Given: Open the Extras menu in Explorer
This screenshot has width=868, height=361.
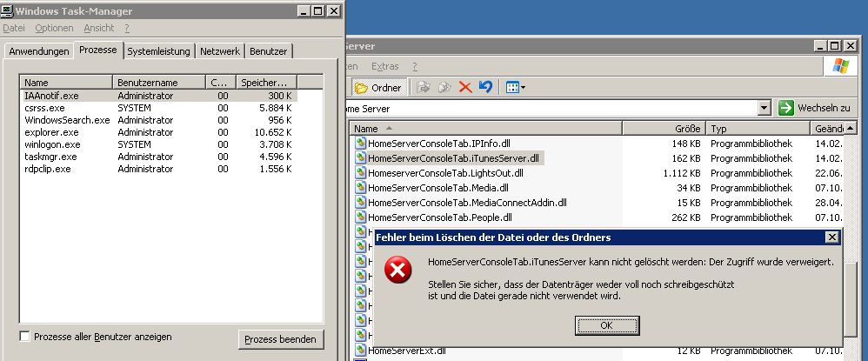Looking at the screenshot, I should click(x=385, y=66).
